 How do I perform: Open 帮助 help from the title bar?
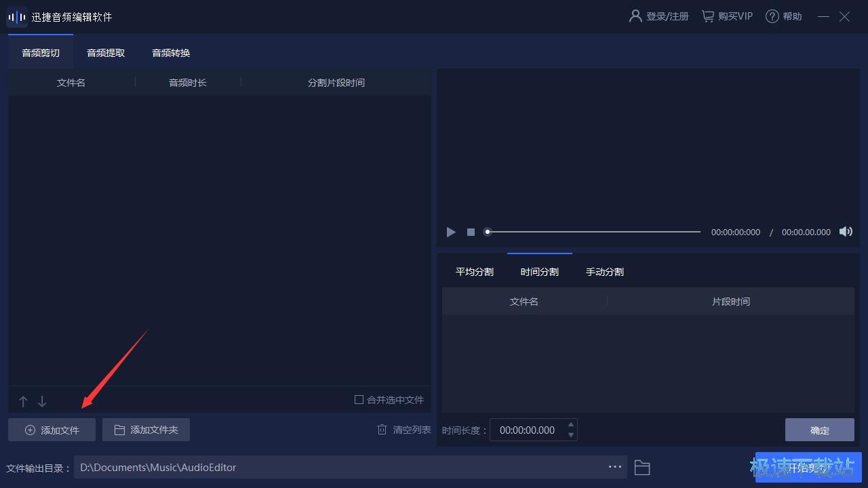tap(784, 16)
